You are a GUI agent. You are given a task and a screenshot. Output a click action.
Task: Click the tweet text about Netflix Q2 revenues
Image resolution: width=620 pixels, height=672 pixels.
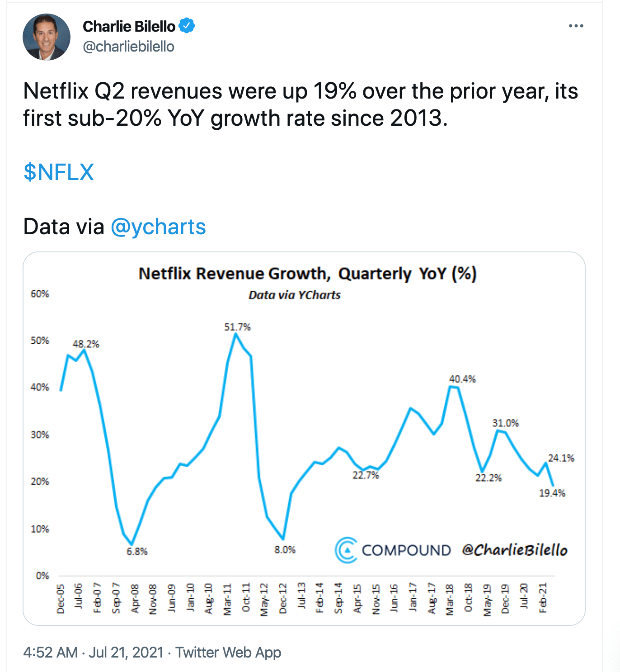coord(301,104)
